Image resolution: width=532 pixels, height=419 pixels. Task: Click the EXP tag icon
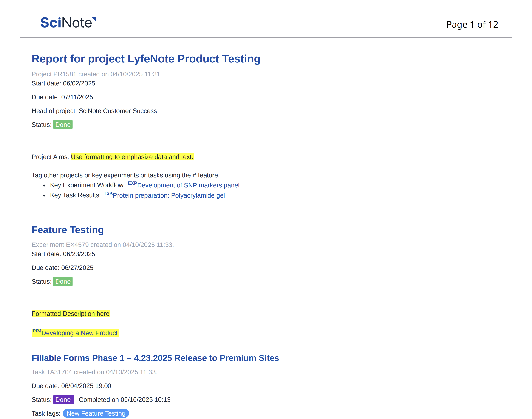[132, 183]
